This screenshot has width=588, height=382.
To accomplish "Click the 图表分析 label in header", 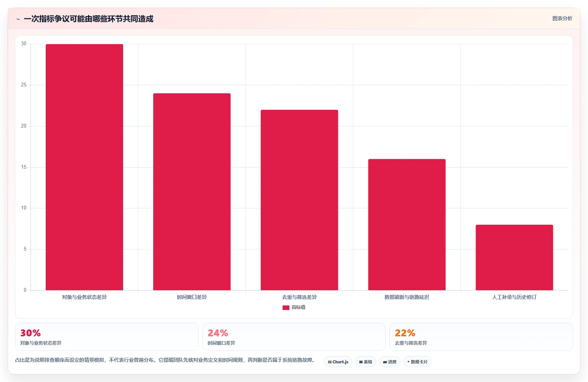I will point(562,18).
